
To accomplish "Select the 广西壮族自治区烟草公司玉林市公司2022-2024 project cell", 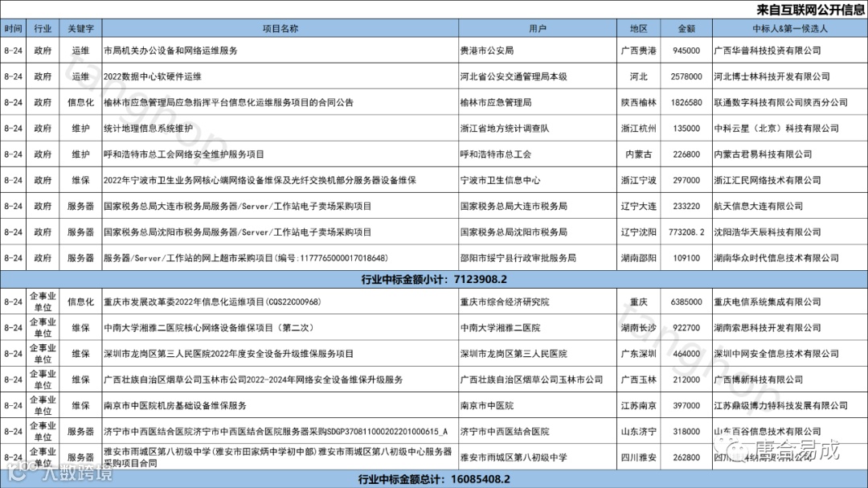I will click(x=280, y=380).
